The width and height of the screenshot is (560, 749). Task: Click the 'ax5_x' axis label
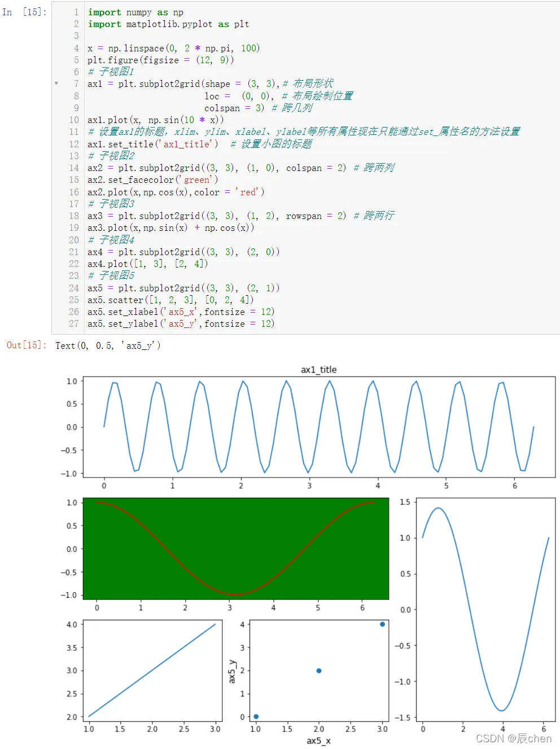pos(319,741)
